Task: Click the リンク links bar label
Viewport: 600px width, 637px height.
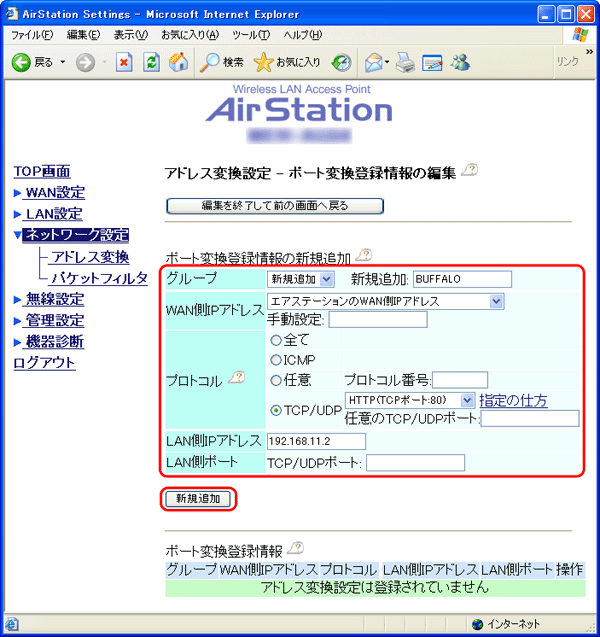Action: tap(568, 62)
